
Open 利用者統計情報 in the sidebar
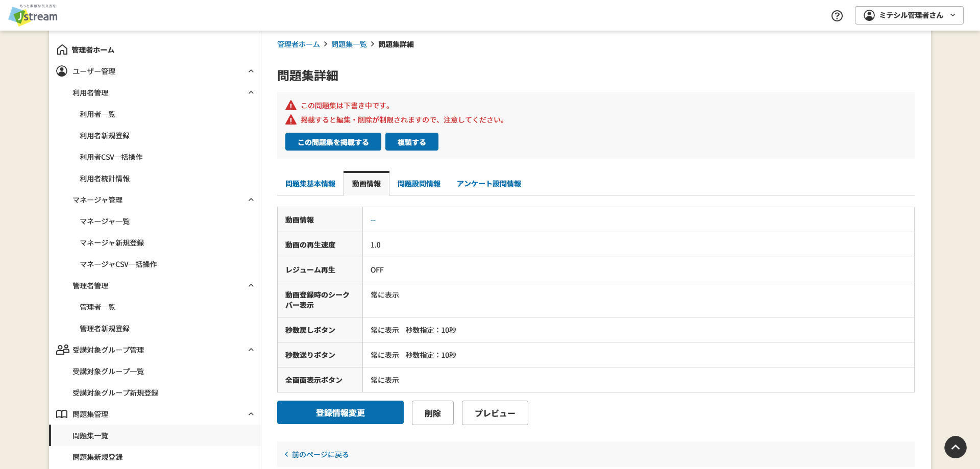[105, 179]
